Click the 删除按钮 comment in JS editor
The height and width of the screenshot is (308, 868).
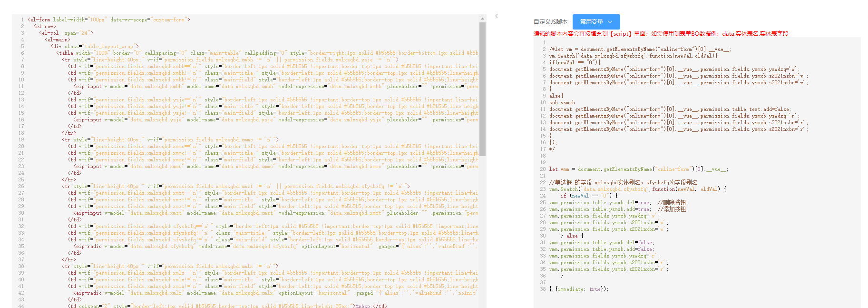[672, 203]
